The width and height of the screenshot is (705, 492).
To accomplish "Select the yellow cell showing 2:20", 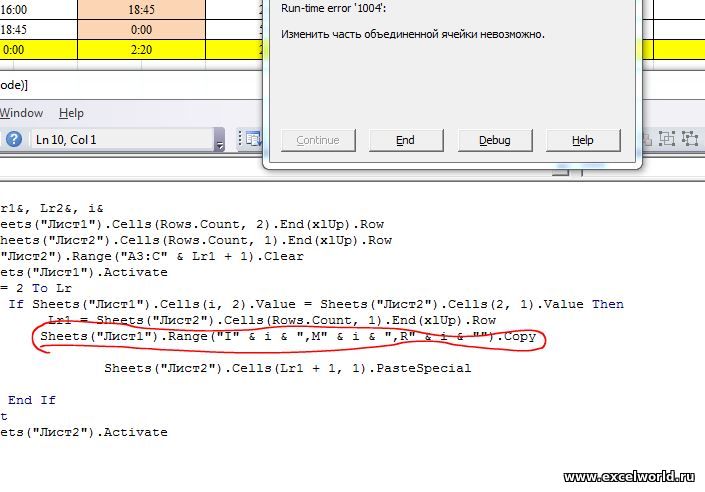I will pos(141,48).
